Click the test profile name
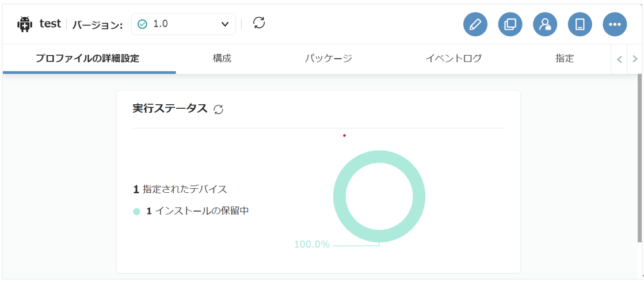The width and height of the screenshot is (644, 282). (x=50, y=24)
